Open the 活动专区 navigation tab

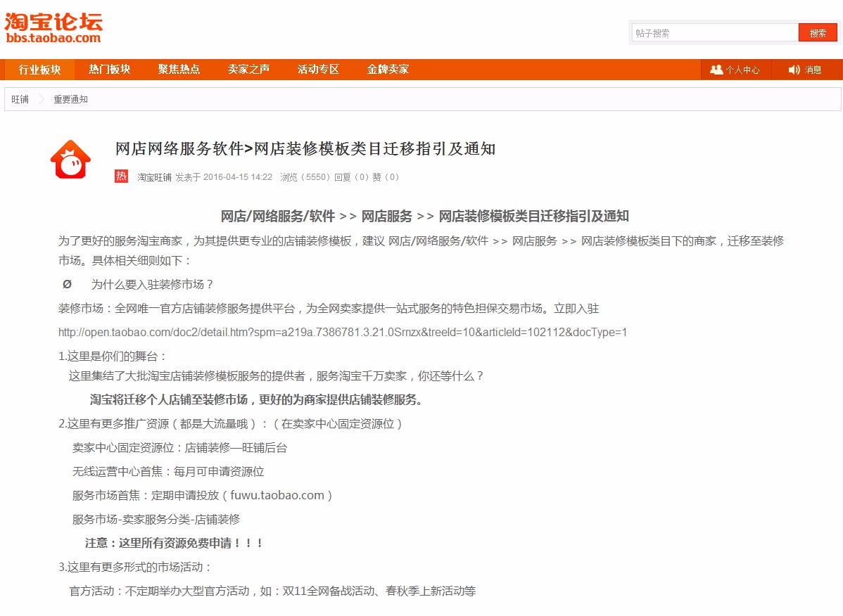tap(318, 70)
